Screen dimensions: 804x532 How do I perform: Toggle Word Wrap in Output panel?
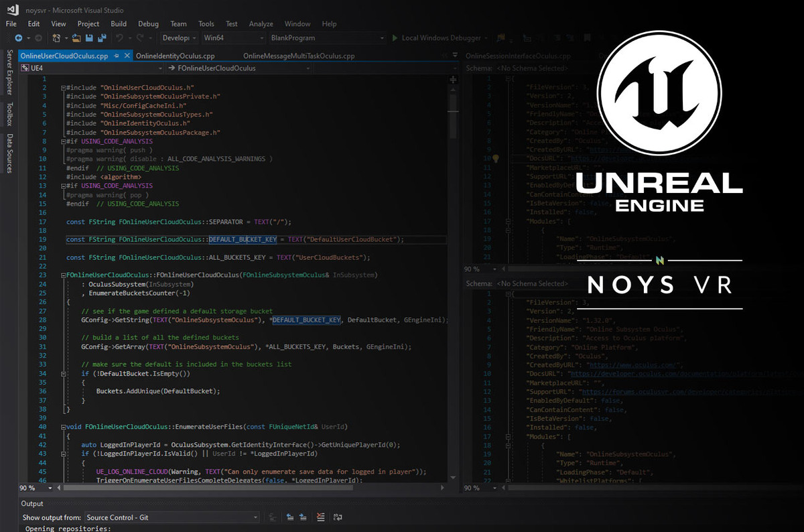click(x=338, y=517)
